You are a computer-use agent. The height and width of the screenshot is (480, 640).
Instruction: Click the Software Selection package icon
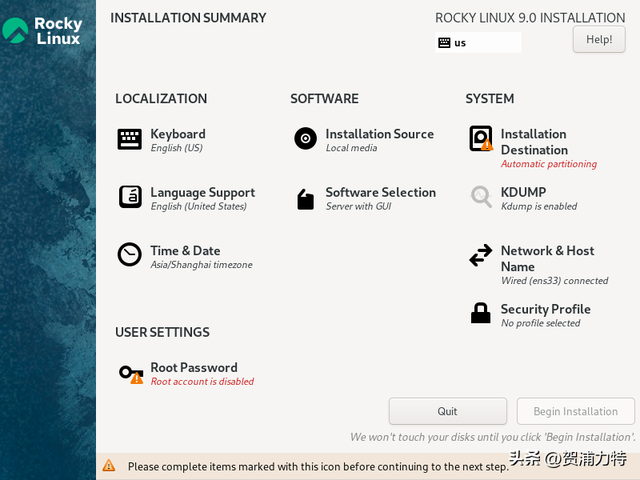(x=306, y=199)
